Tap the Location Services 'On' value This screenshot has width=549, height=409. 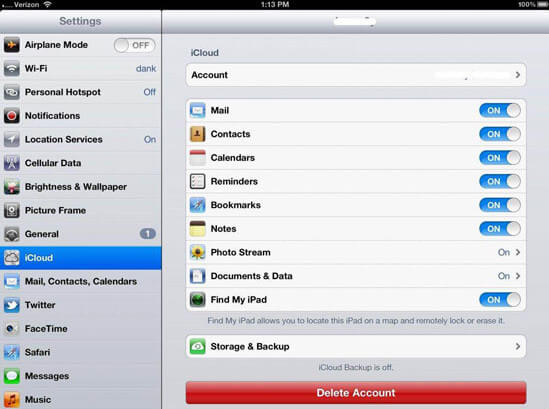tap(150, 139)
